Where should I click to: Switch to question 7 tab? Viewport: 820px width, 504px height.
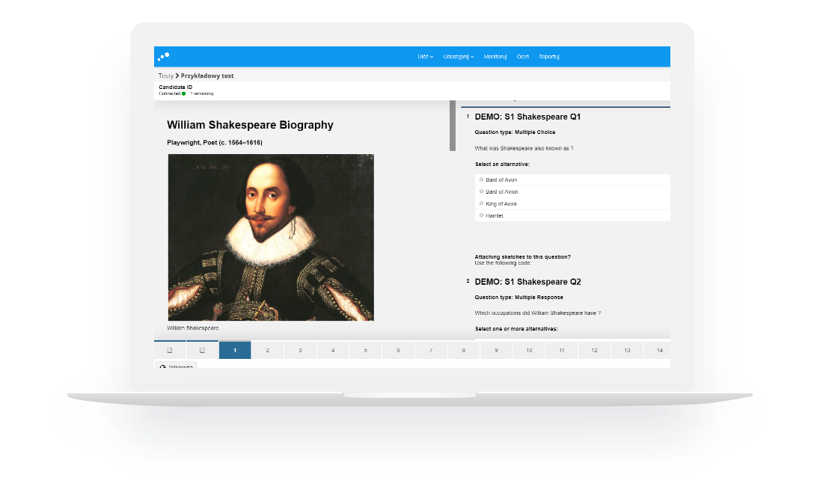[x=430, y=350]
